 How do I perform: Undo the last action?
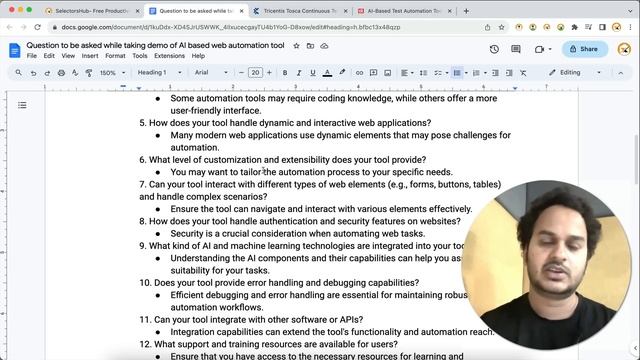pos(33,73)
